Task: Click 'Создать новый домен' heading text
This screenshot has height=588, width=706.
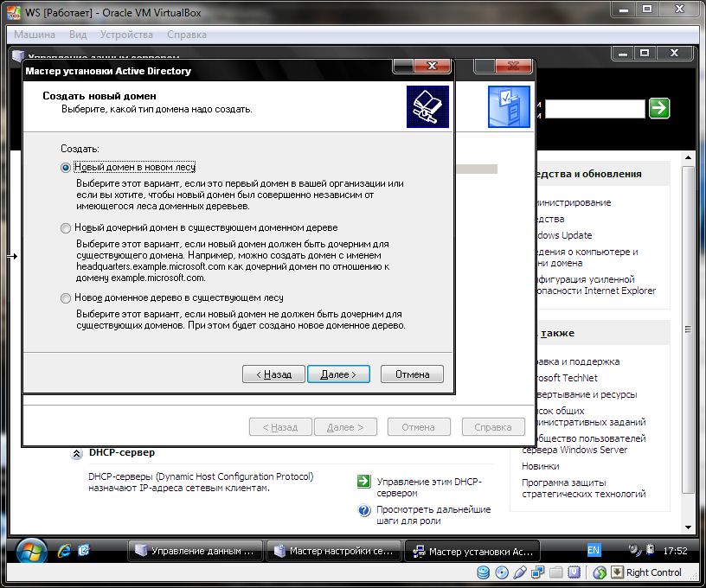Action: click(99, 96)
